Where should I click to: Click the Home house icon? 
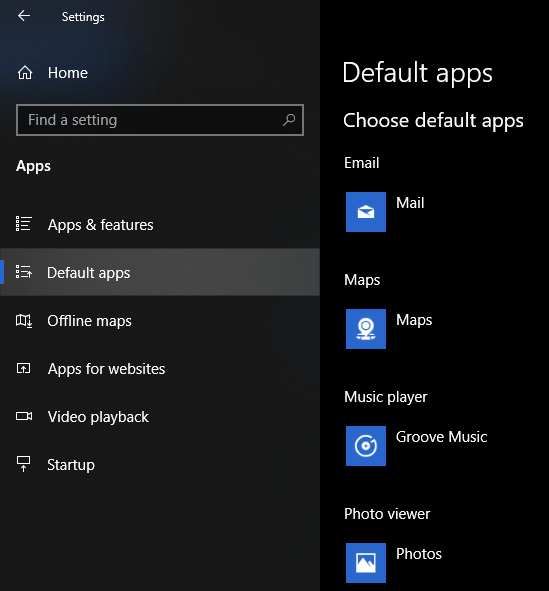point(25,72)
